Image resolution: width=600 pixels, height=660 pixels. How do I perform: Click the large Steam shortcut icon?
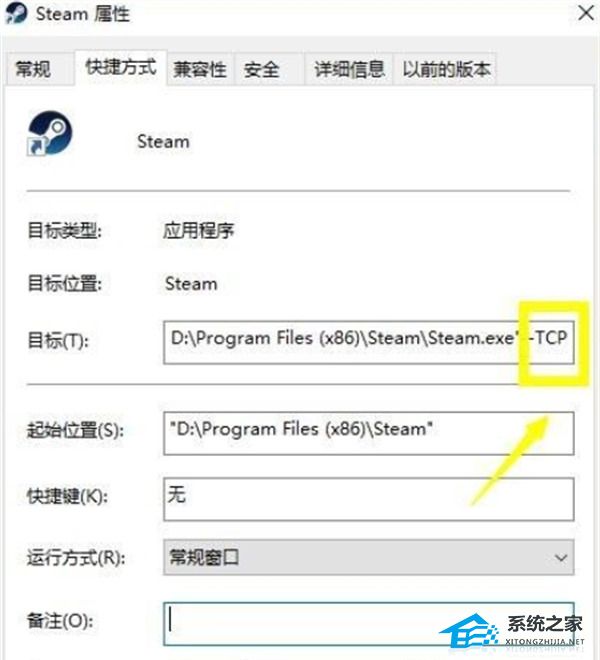click(x=50, y=133)
